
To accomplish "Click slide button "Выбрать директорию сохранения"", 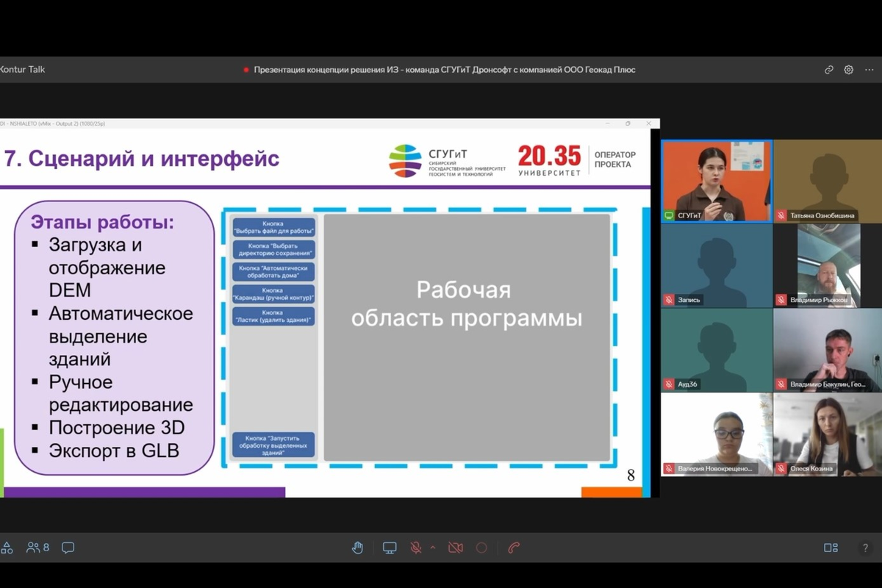I will 273,250.
